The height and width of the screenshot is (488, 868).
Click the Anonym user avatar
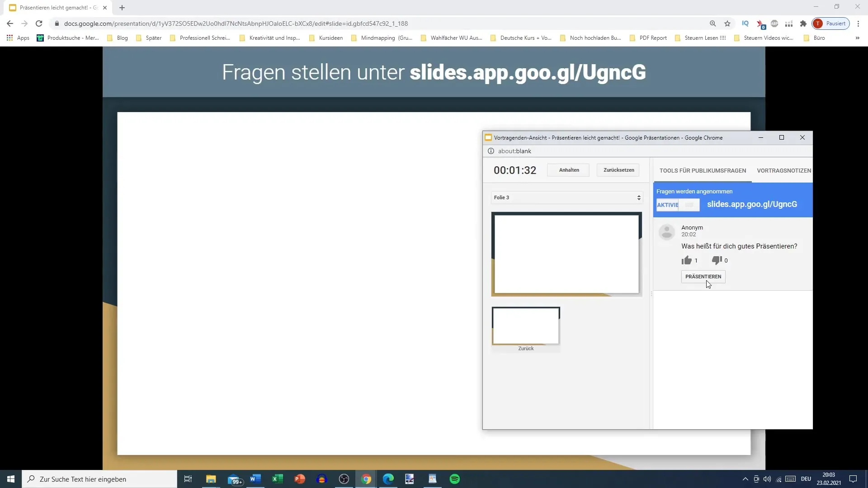click(667, 232)
